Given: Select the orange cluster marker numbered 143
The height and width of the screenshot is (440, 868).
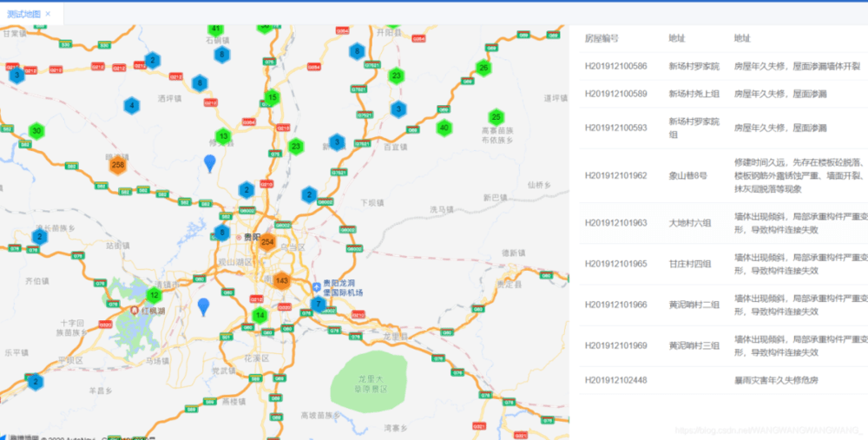Looking at the screenshot, I should pos(282,280).
